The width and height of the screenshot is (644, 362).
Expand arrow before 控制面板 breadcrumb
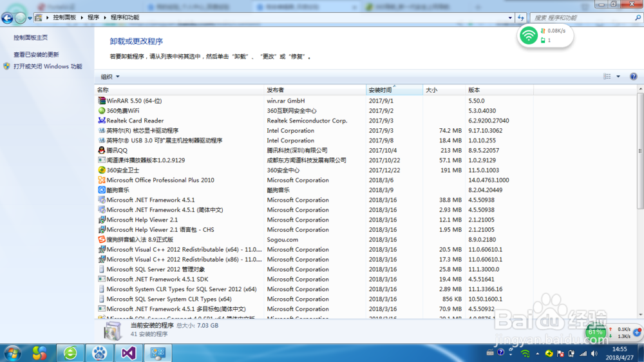(x=48, y=17)
